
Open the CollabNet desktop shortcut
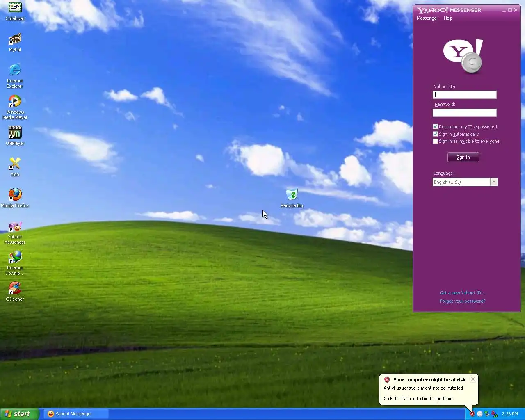point(15,11)
